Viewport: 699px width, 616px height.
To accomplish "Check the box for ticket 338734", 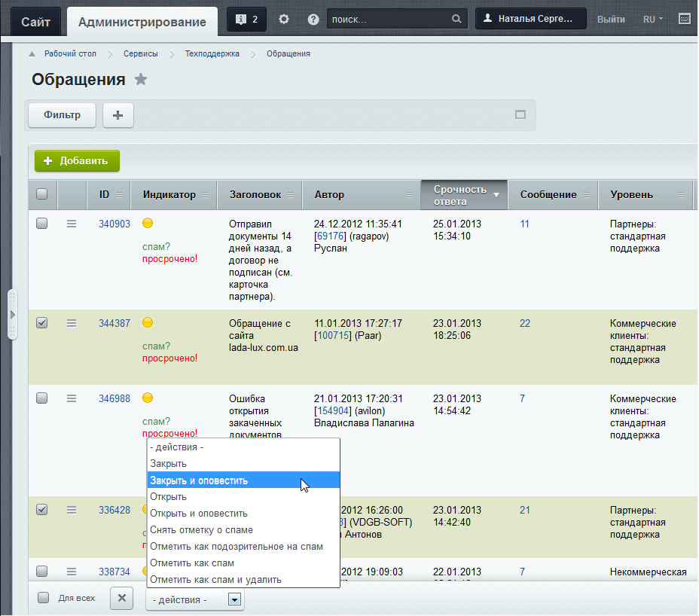I will 42,571.
